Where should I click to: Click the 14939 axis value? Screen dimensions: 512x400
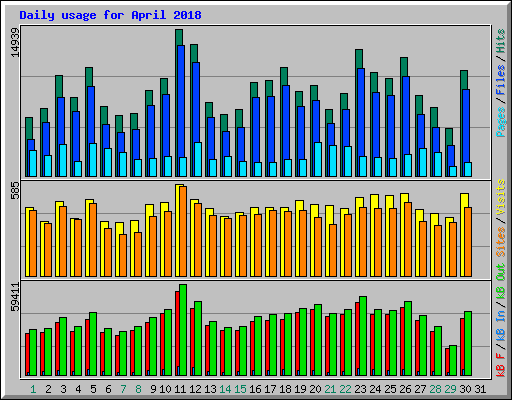click(15, 42)
